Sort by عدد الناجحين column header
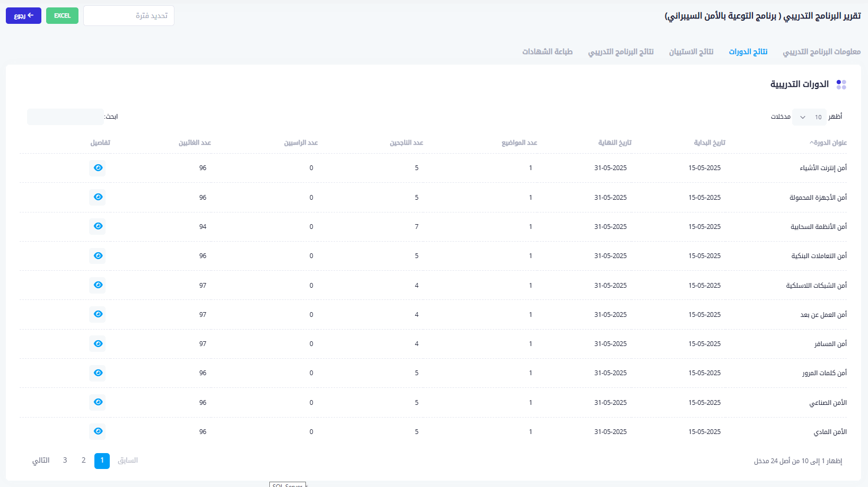868x487 pixels. click(406, 143)
